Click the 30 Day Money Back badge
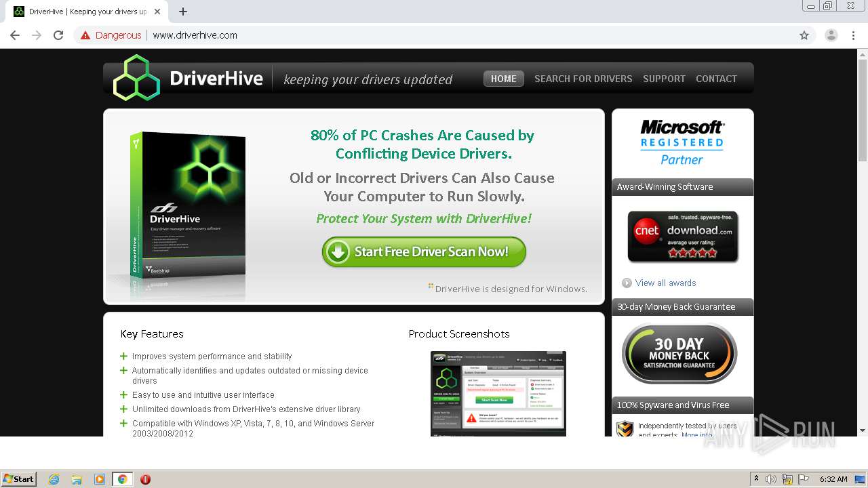 point(679,353)
